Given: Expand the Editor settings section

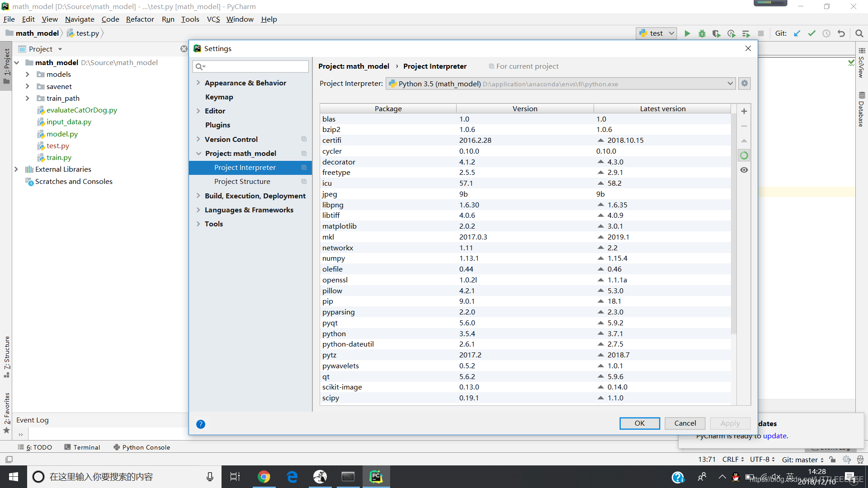Looking at the screenshot, I should pos(198,111).
